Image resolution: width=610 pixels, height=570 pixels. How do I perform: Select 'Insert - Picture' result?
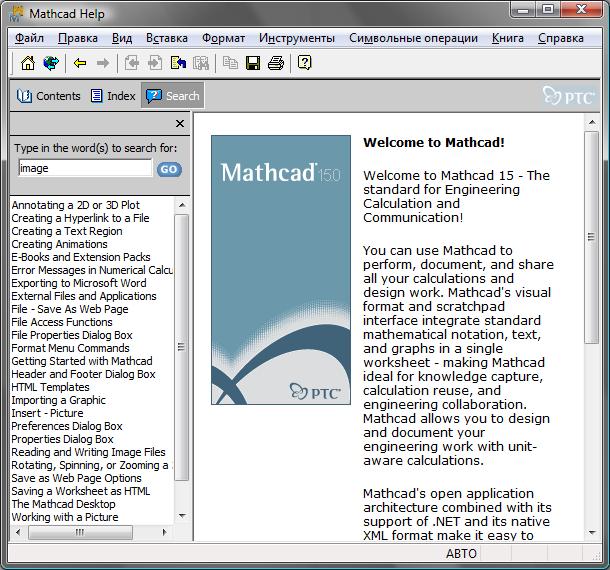pyautogui.click(x=47, y=413)
